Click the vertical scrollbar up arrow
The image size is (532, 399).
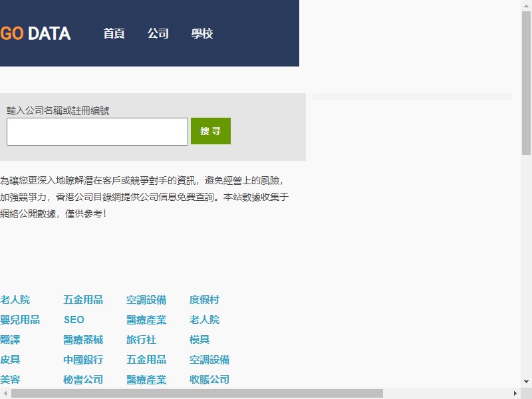[526, 5]
